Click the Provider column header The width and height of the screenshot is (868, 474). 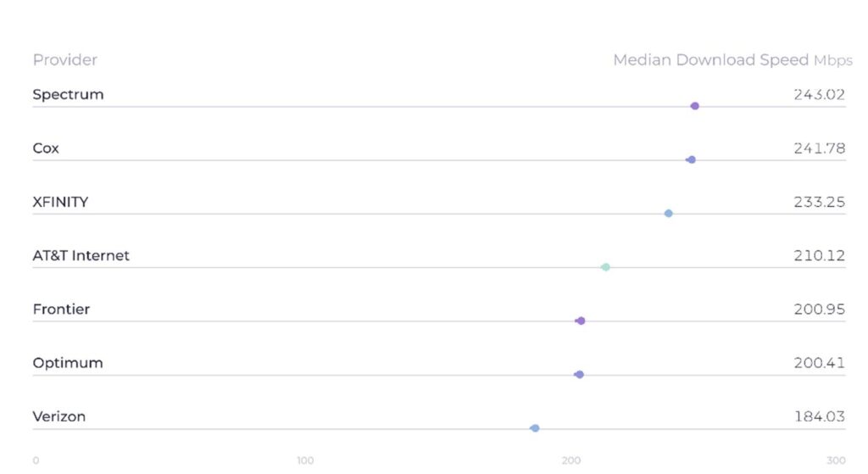(64, 60)
